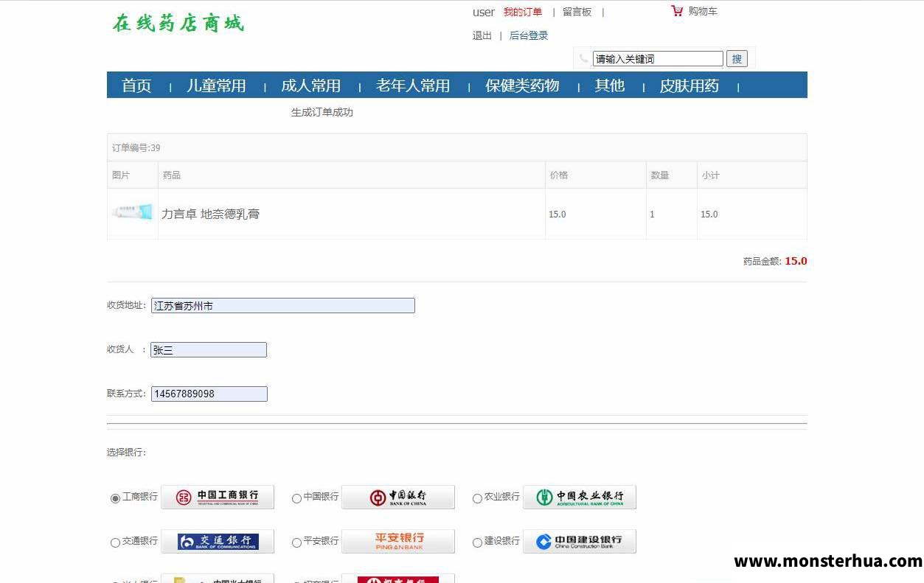Image resolution: width=924 pixels, height=583 pixels.
Task: Click the 价格 column header
Action: coord(559,175)
